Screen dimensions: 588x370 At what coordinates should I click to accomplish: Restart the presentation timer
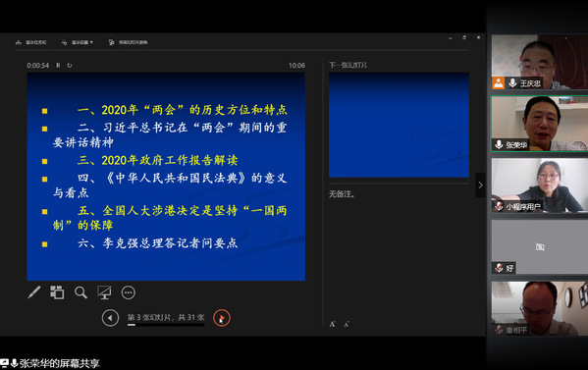pyautogui.click(x=70, y=65)
